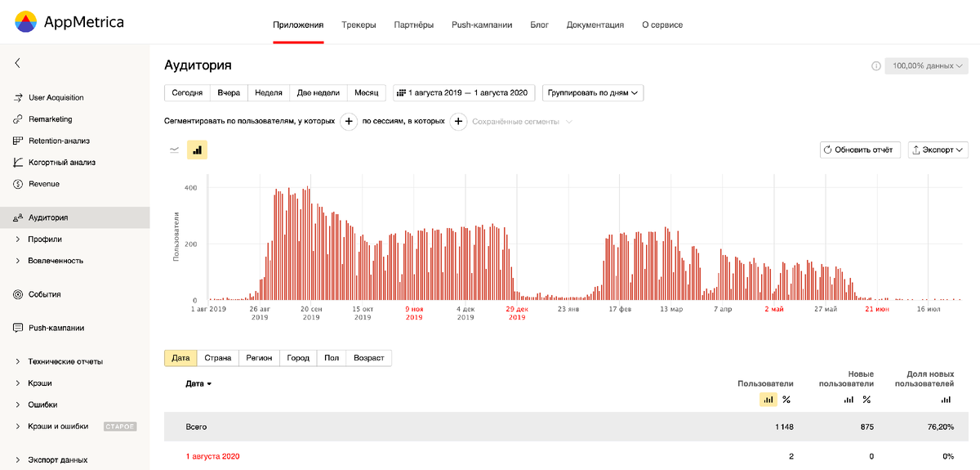Screen dimensions: 980x470
Task: Show Пользователи column as percent
Action: 786,400
